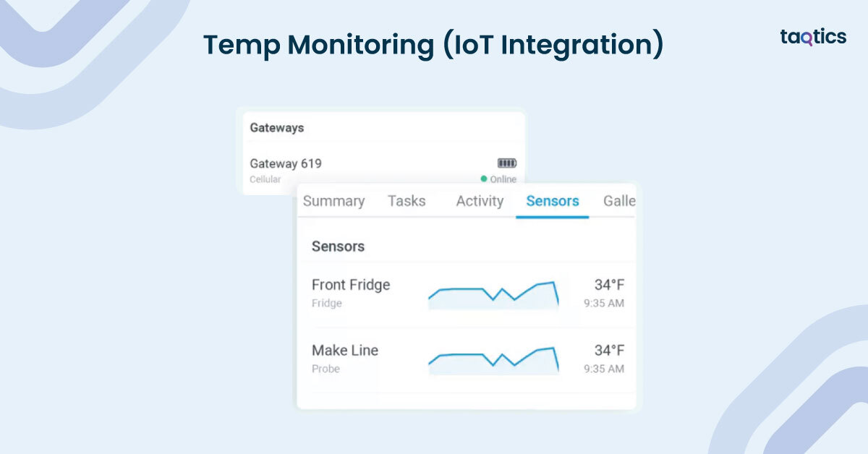Click the Cellular label under Gateway 619
Image resolution: width=868 pixels, height=454 pixels.
tap(265, 179)
